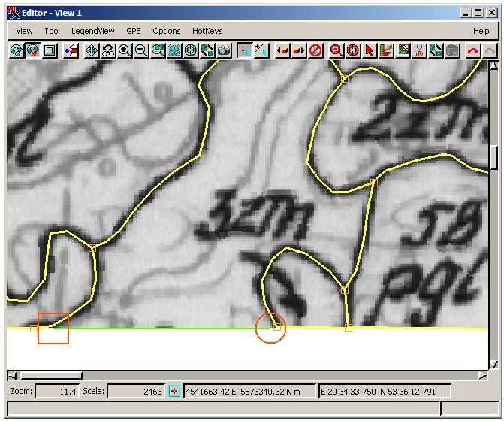Select the binoculars view icon
Viewport: 504px width, 421px height.
(x=107, y=50)
